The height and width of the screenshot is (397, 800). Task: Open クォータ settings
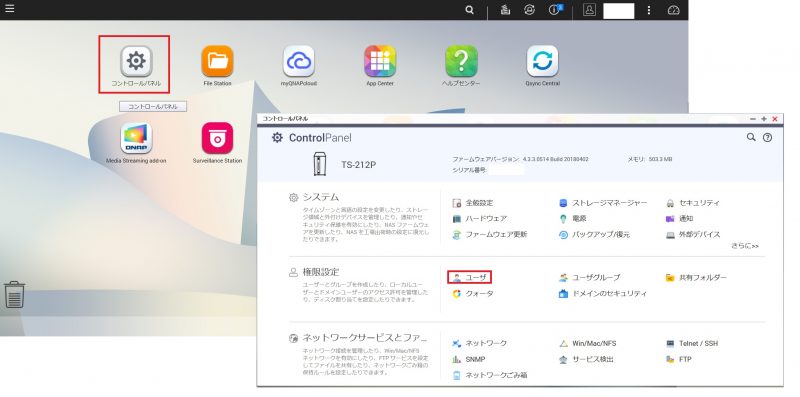[473, 293]
